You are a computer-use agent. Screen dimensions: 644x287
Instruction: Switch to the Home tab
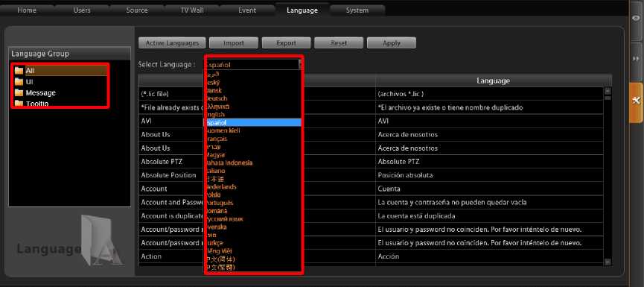27,10
